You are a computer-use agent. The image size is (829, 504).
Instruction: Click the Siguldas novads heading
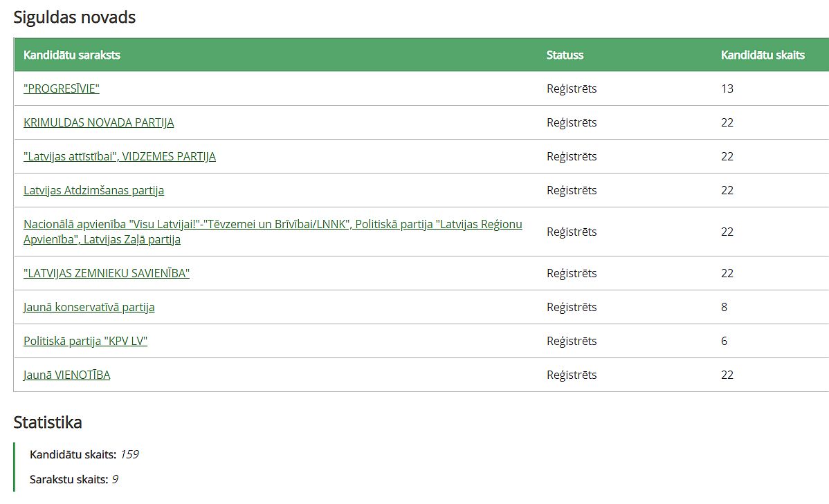click(x=75, y=17)
